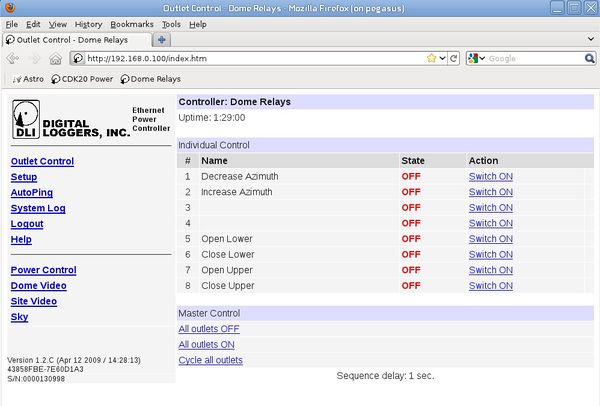Open the System Log link

[38, 208]
